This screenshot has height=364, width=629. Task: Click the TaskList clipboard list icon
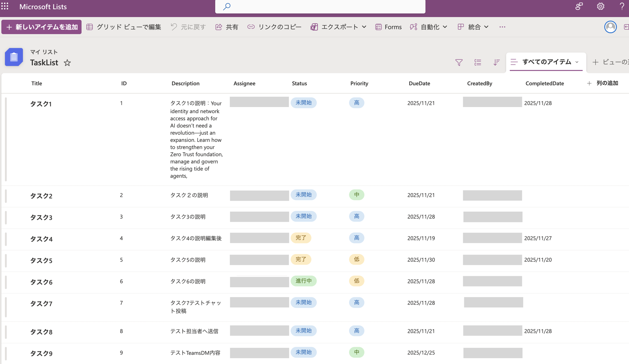[14, 57]
